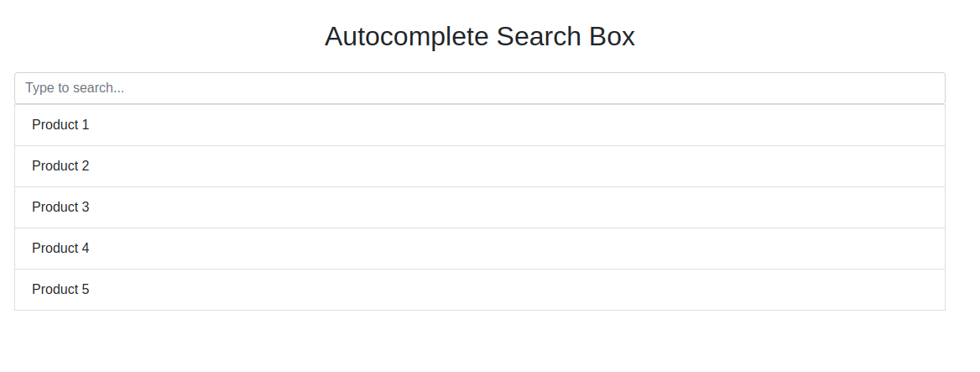
Task: Click the 'Product 2' text label
Action: pyautogui.click(x=60, y=166)
